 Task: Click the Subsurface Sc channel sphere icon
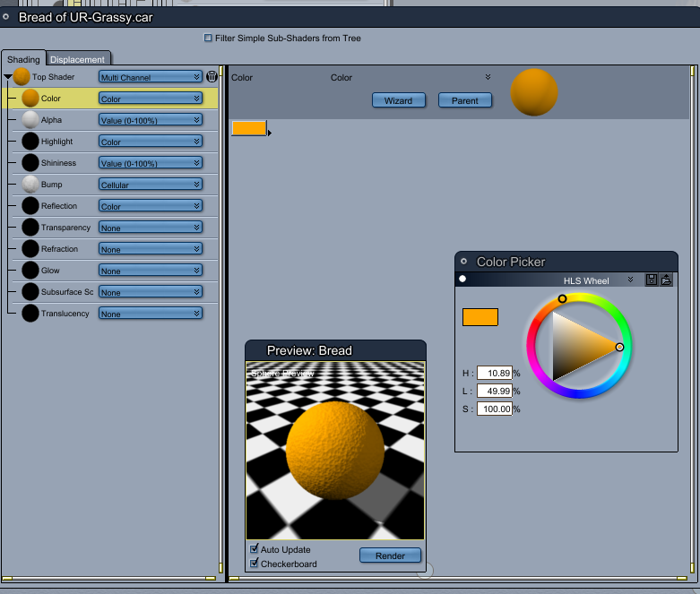[30, 291]
